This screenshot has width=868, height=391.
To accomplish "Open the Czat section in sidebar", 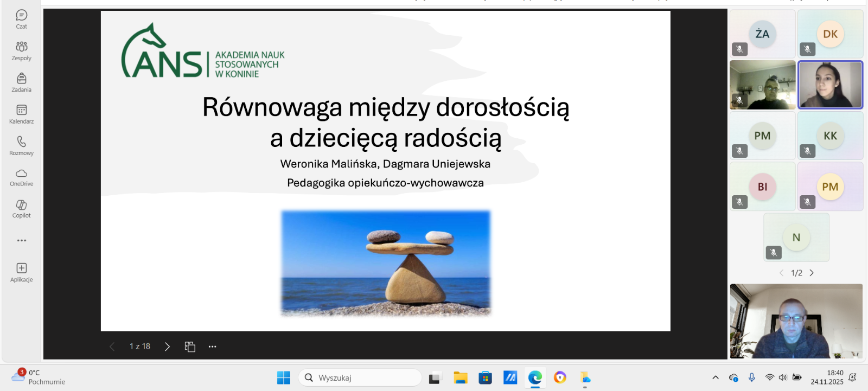I will 21,19.
